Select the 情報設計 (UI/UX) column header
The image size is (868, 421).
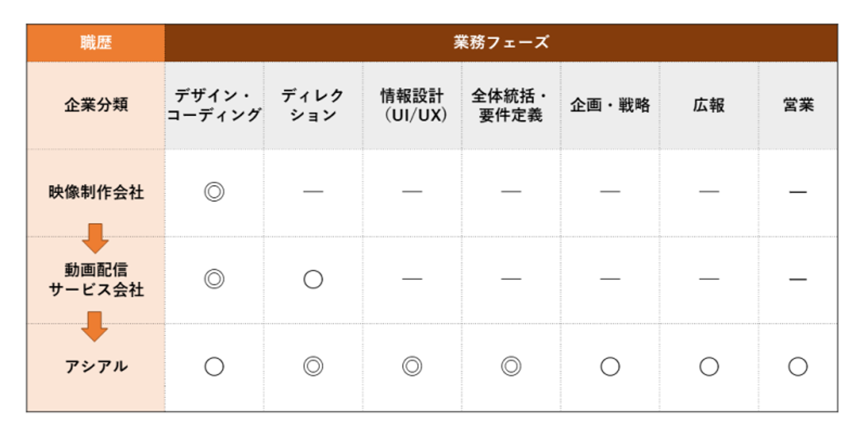[412, 106]
